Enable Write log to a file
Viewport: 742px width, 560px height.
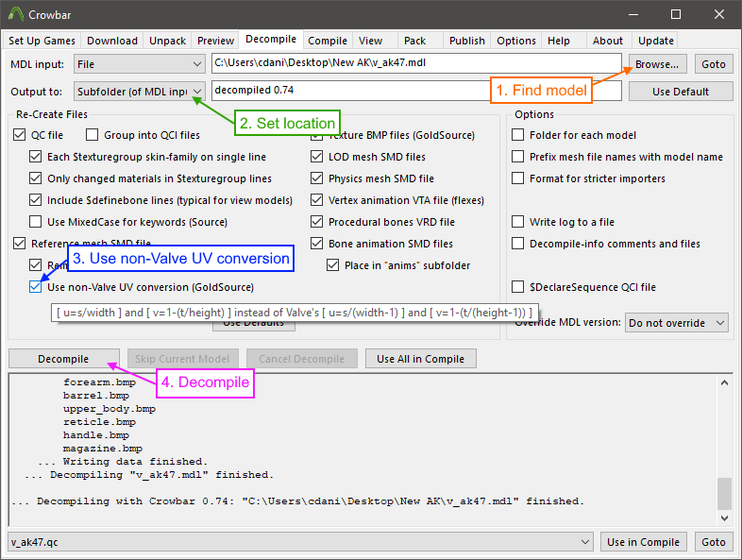(518, 222)
